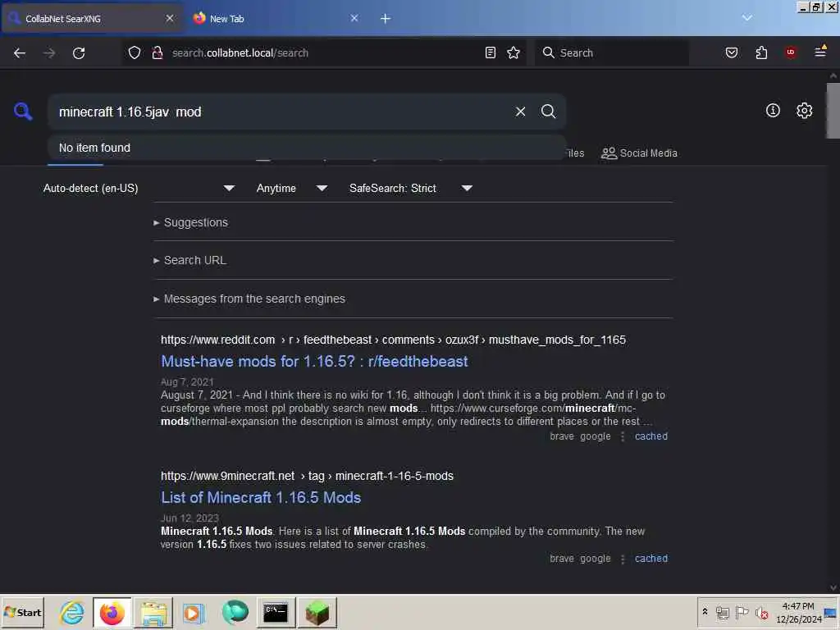Open Windows Explorer from the taskbar

[153, 612]
